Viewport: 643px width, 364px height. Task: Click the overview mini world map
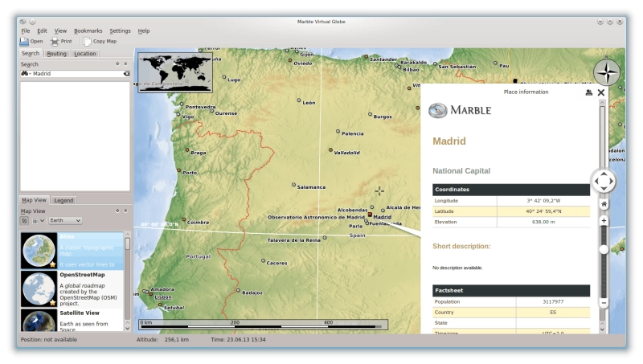[175, 72]
